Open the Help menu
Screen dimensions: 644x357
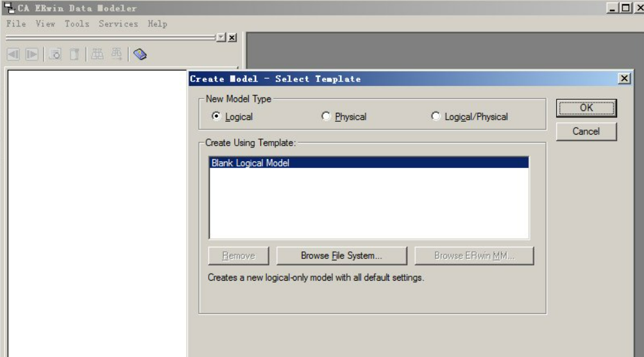157,24
